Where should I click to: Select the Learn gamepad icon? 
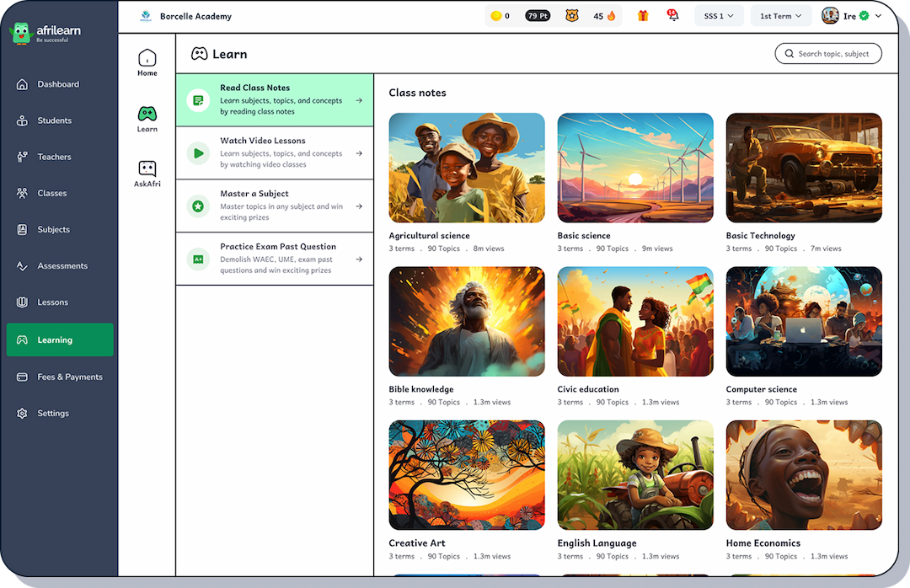coord(147,114)
